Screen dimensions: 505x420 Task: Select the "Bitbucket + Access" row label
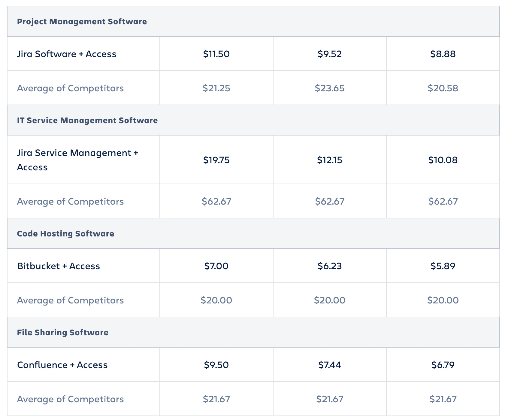(x=59, y=266)
